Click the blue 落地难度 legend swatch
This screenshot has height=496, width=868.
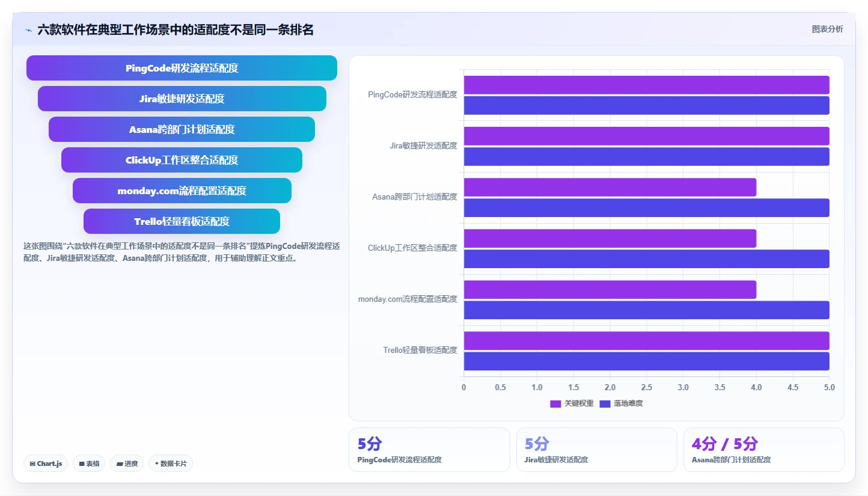pos(605,403)
